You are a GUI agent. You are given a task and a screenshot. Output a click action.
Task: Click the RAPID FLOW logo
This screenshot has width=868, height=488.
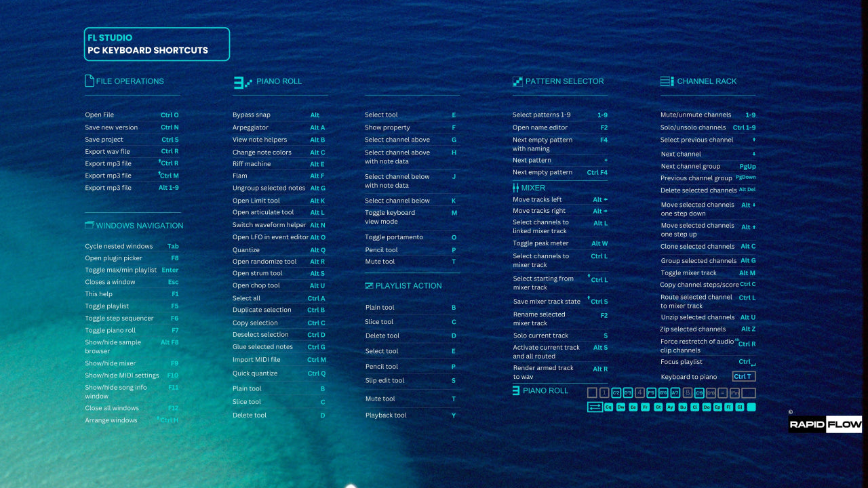tap(825, 424)
